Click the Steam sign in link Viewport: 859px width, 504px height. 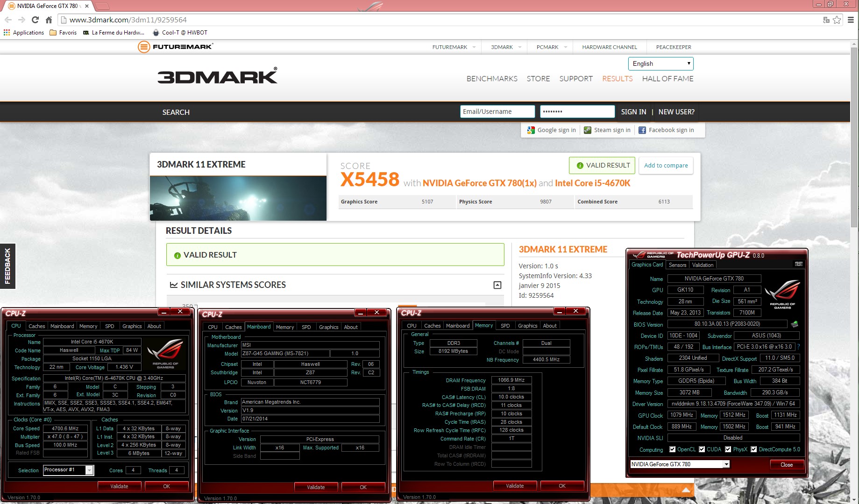[x=607, y=130]
